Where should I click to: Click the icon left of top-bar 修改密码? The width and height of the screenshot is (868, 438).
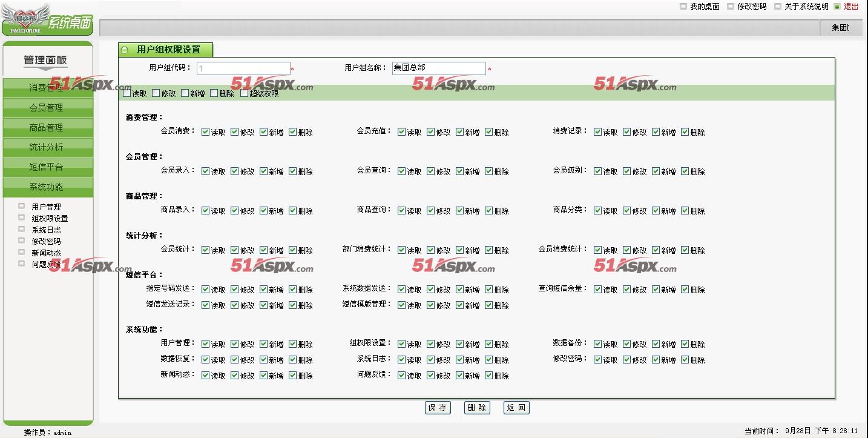point(731,7)
